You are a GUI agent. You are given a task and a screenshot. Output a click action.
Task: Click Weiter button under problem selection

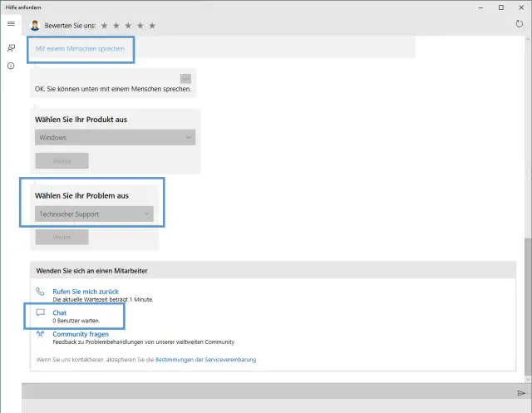pyautogui.click(x=62, y=237)
